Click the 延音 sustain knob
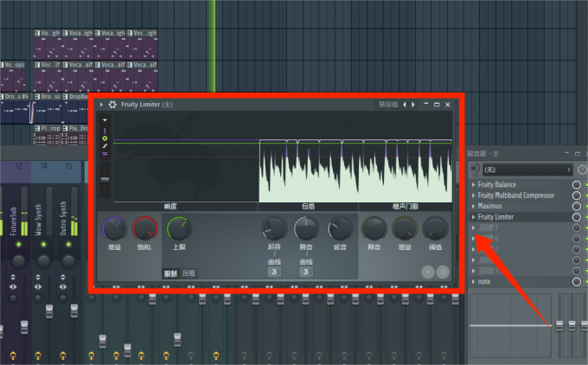The image size is (588, 365). 340,228
